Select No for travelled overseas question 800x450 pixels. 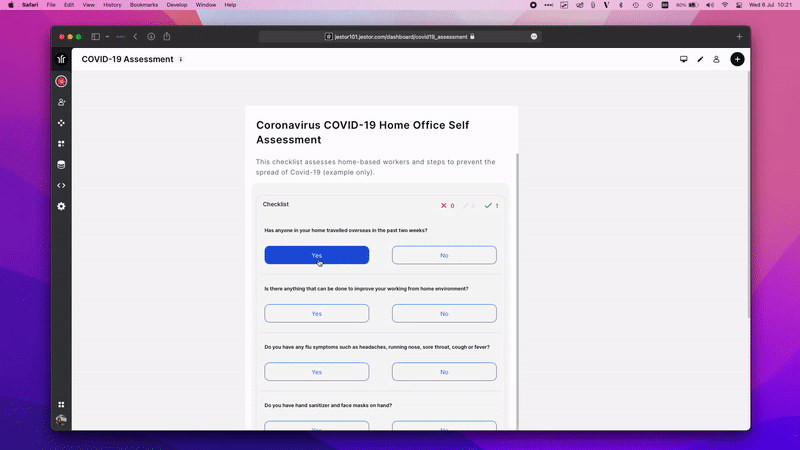point(444,255)
